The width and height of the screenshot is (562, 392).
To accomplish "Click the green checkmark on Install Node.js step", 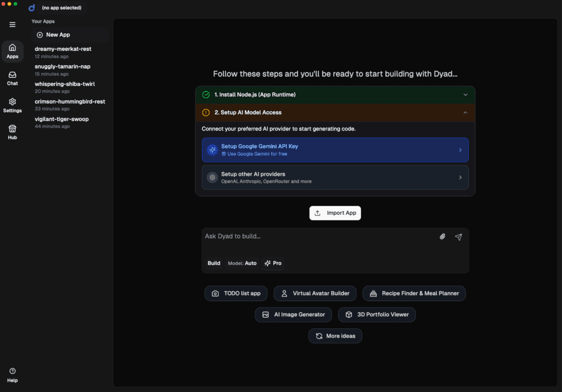I will pyautogui.click(x=206, y=94).
